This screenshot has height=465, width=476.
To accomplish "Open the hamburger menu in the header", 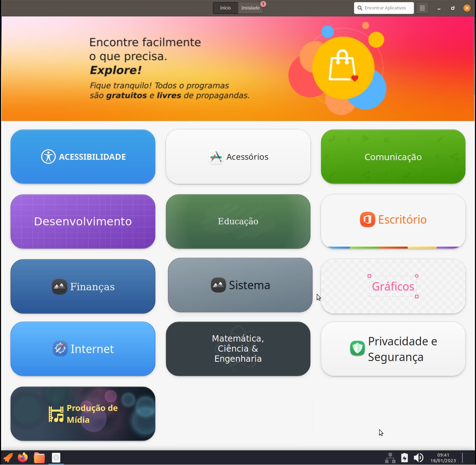I will (422, 8).
